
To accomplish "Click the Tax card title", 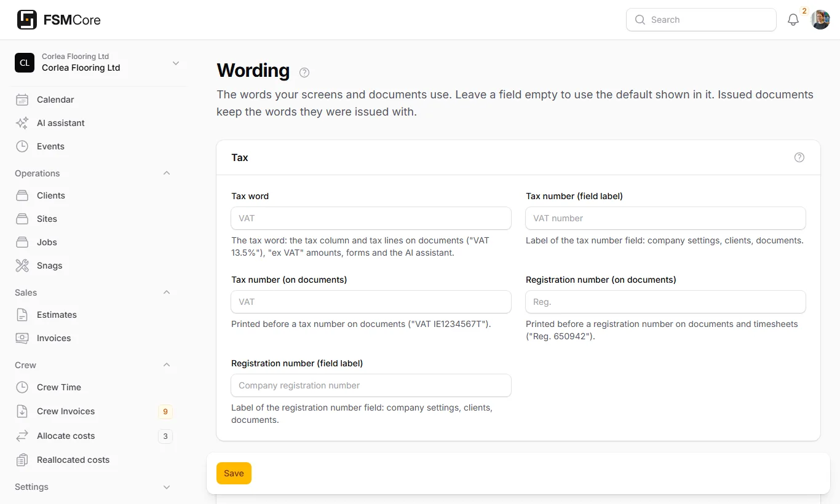I will 240,158.
